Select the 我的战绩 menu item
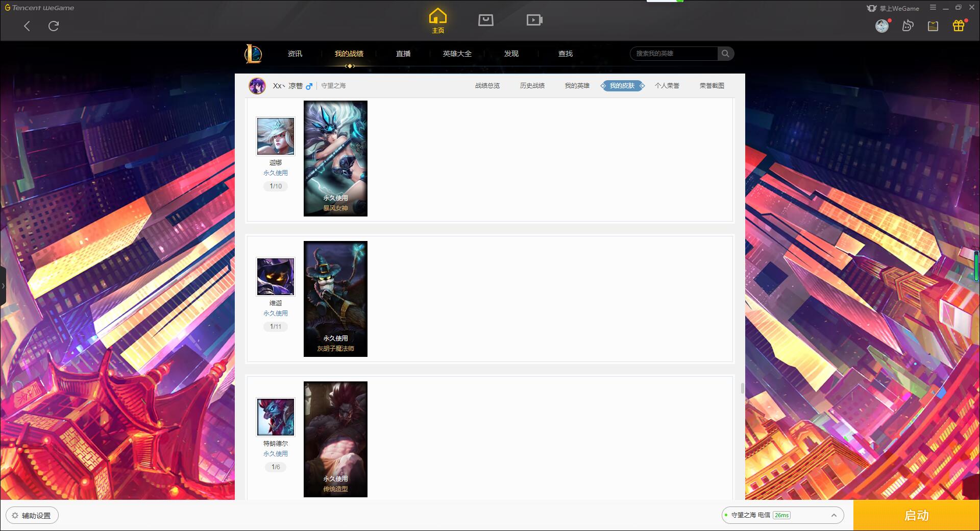Viewport: 980px width, 531px height. [349, 54]
